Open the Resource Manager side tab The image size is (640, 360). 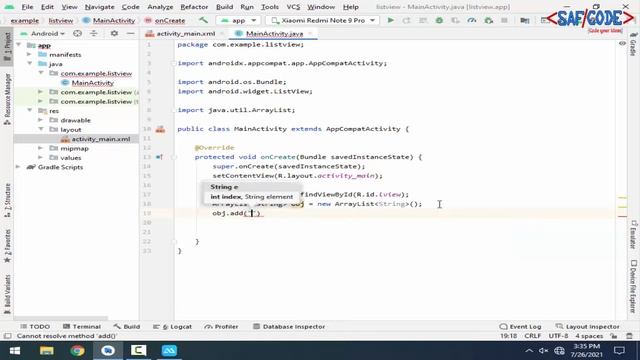coord(7,99)
